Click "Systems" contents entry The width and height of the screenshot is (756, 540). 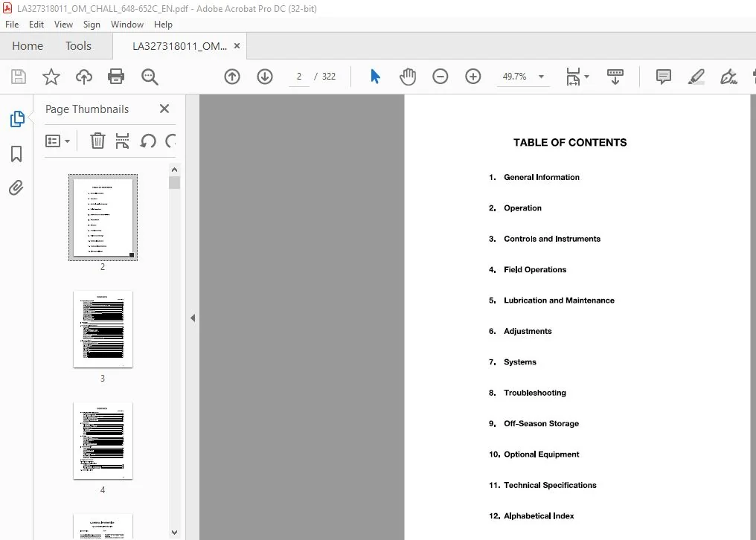[519, 362]
